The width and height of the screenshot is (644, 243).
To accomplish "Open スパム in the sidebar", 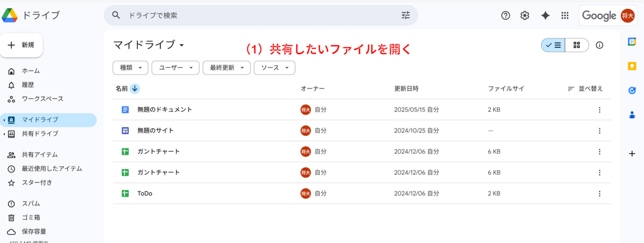I will (x=31, y=204).
